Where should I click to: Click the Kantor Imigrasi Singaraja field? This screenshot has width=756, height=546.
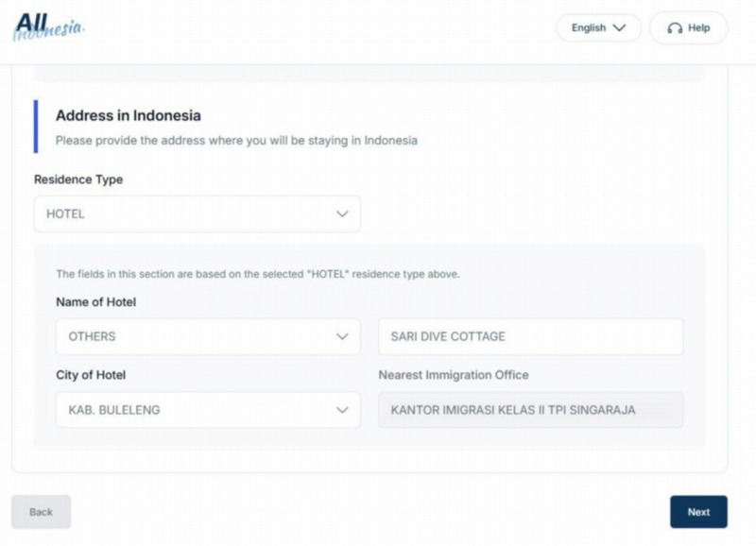click(530, 410)
